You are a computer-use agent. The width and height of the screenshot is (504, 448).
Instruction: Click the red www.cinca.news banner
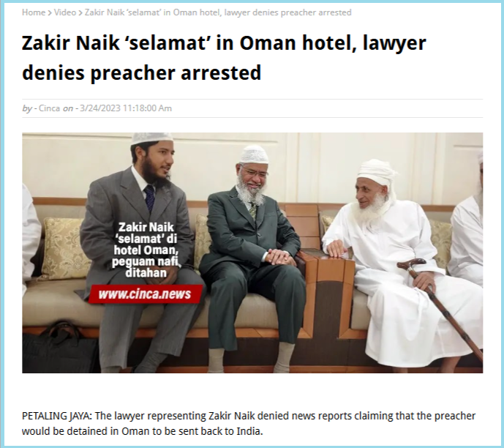coord(146,294)
